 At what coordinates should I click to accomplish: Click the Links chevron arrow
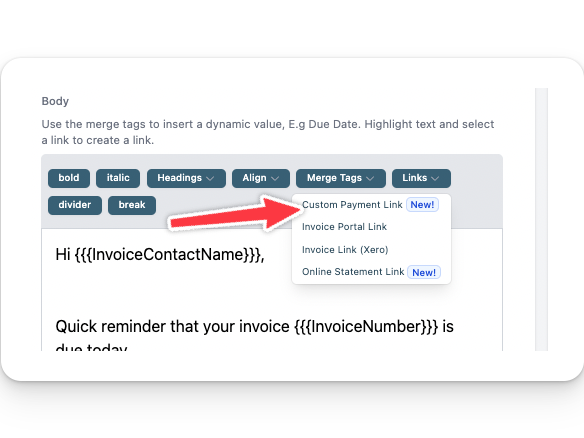click(435, 178)
